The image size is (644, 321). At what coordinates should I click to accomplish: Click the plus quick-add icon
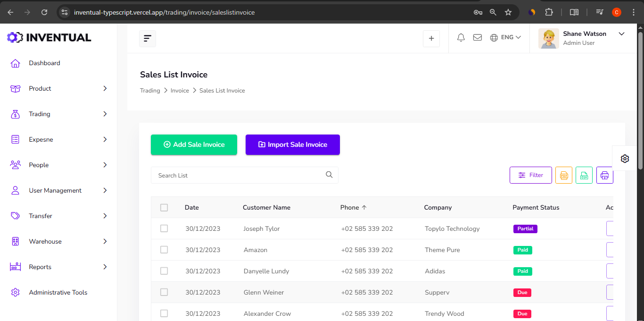[431, 39]
